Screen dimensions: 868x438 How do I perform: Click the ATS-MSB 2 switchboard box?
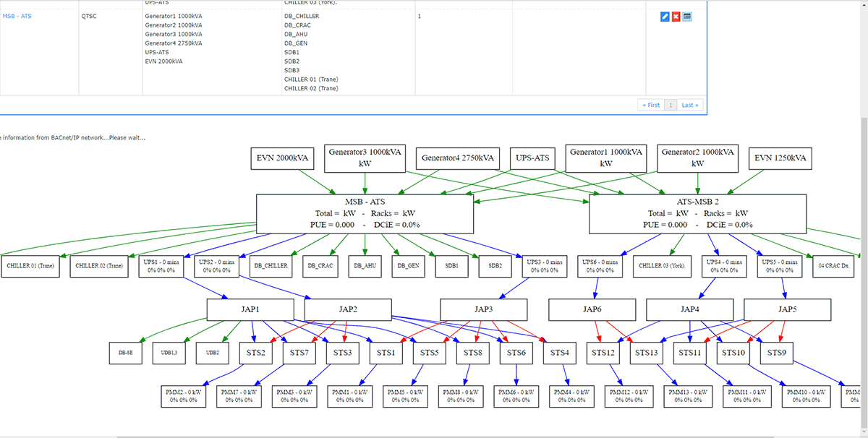697,214
